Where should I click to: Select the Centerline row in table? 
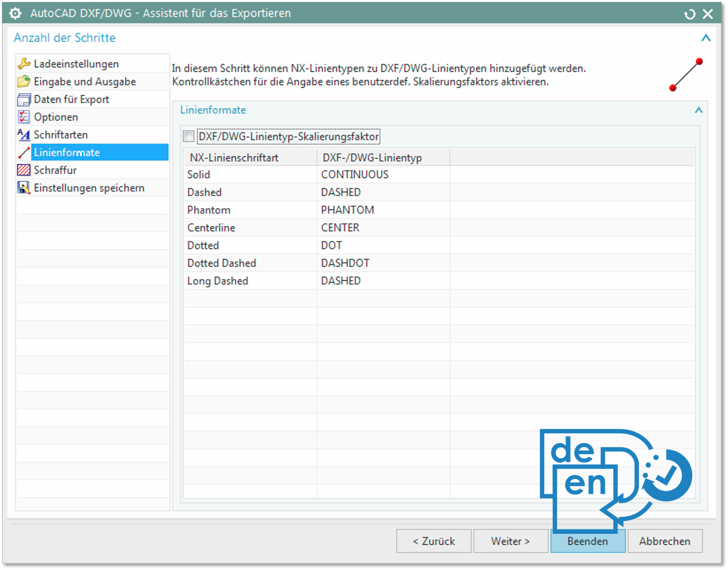pyautogui.click(x=211, y=228)
